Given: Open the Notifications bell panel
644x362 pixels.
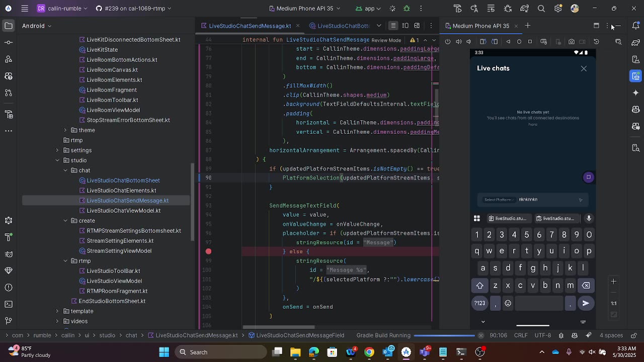Looking at the screenshot, I should pyautogui.click(x=636, y=26).
